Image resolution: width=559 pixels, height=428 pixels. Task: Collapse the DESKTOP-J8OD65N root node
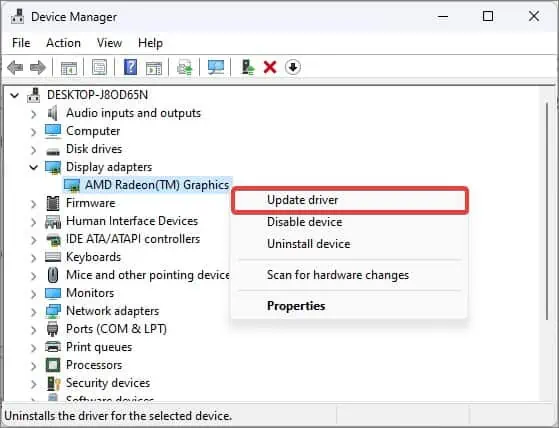tap(15, 96)
